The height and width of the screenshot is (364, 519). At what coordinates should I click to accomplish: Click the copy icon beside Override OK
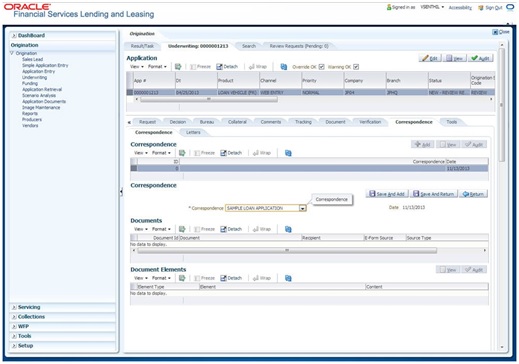(284, 67)
